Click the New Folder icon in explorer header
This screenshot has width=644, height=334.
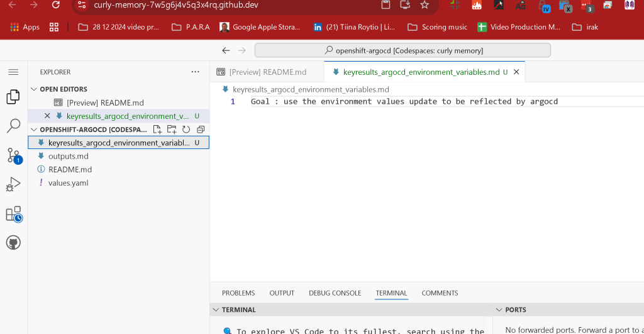click(x=172, y=130)
